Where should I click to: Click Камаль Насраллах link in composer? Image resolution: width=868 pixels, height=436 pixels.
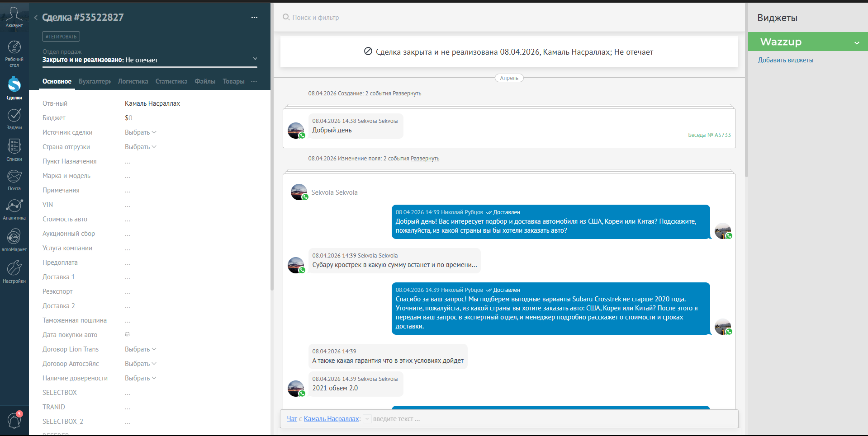click(x=332, y=419)
